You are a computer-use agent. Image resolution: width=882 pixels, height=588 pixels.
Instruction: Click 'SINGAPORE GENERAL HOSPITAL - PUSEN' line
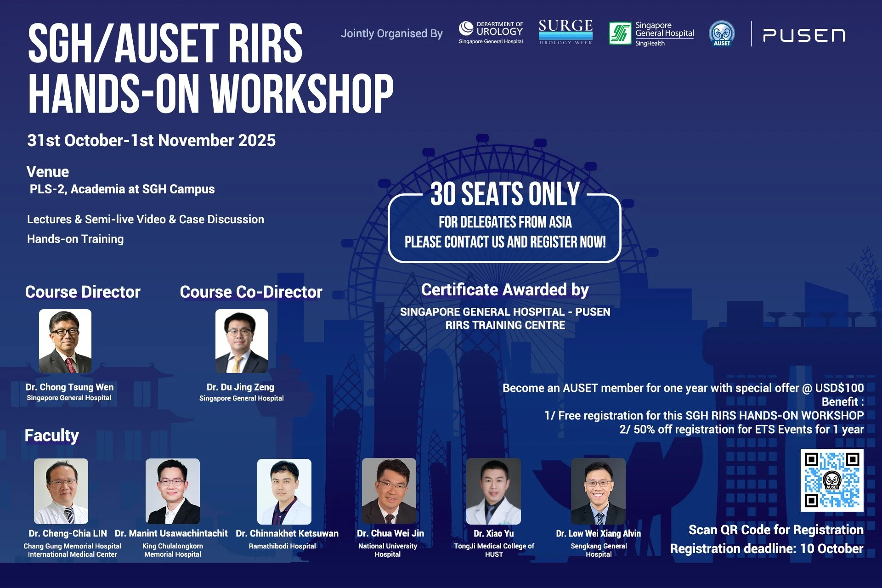tap(505, 312)
